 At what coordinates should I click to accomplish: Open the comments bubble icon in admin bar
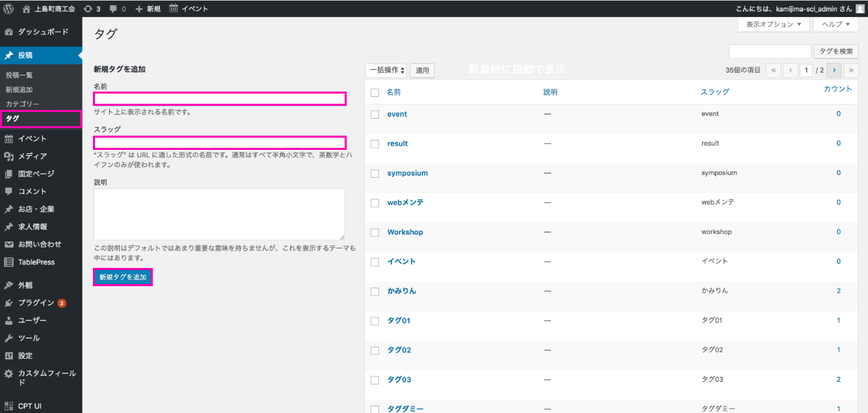113,9
